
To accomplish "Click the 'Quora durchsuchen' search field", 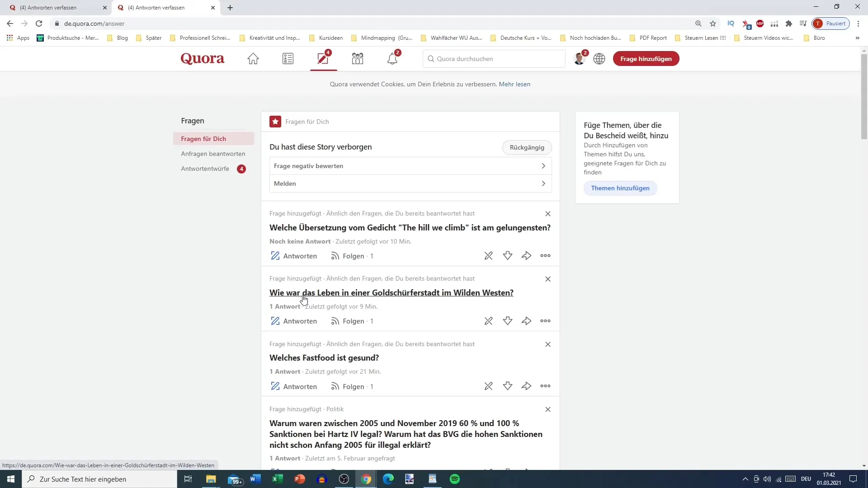I will click(x=494, y=59).
